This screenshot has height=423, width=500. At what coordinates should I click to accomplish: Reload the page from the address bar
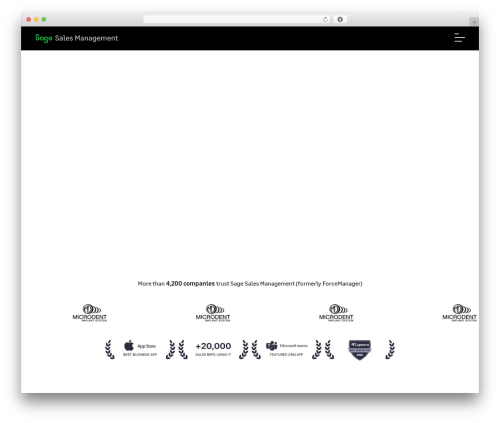pyautogui.click(x=325, y=19)
